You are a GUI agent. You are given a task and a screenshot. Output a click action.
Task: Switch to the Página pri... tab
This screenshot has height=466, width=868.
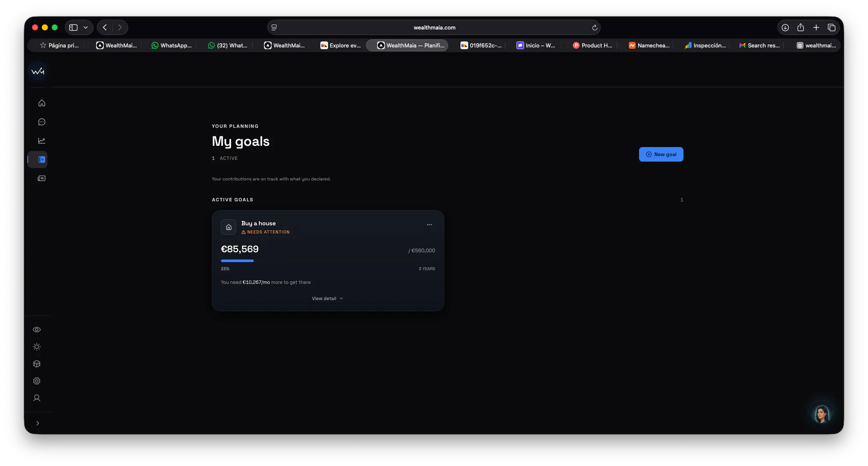click(x=59, y=45)
